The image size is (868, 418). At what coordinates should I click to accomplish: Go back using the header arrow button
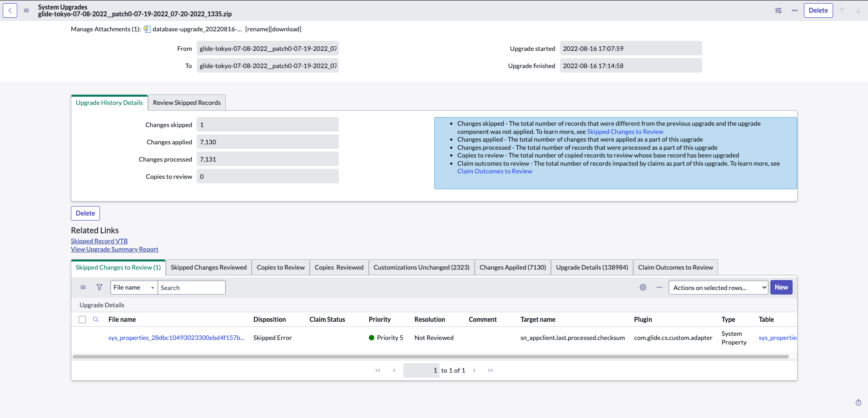point(10,10)
